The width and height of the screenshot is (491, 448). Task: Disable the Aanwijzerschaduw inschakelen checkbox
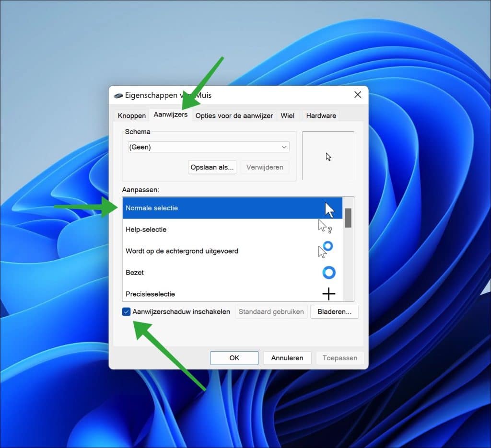point(127,311)
